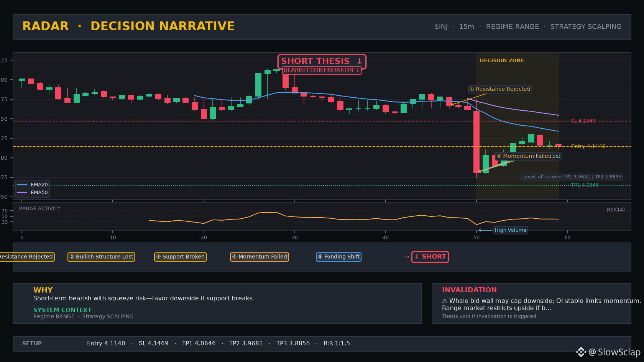Image resolution: width=644 pixels, height=362 pixels.
Task: Click the Levels off-screen TP2 TP3 note
Action: point(572,177)
